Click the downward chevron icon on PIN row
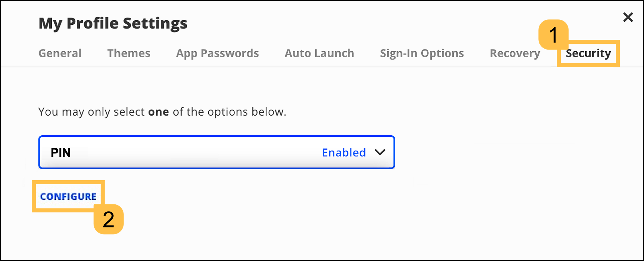 380,152
